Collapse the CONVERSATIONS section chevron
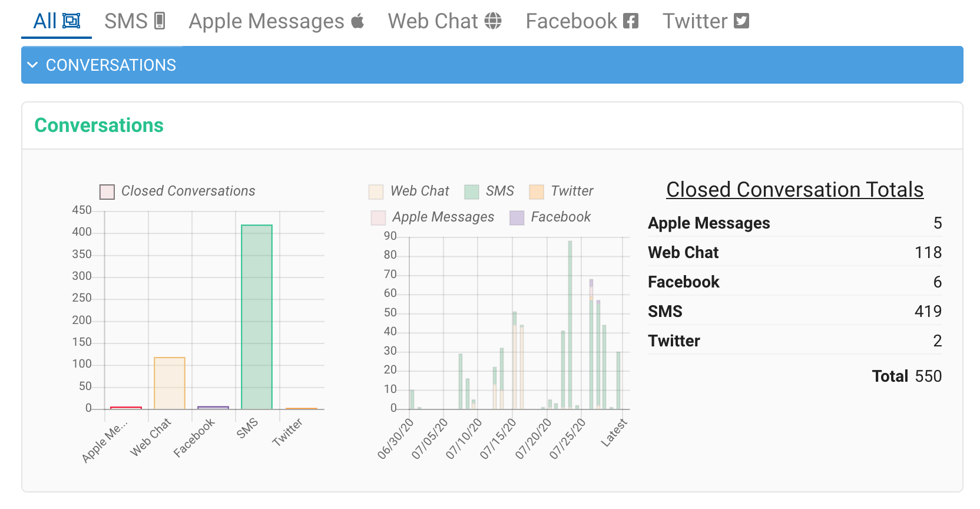Screen dimensions: 980x509 point(33,65)
